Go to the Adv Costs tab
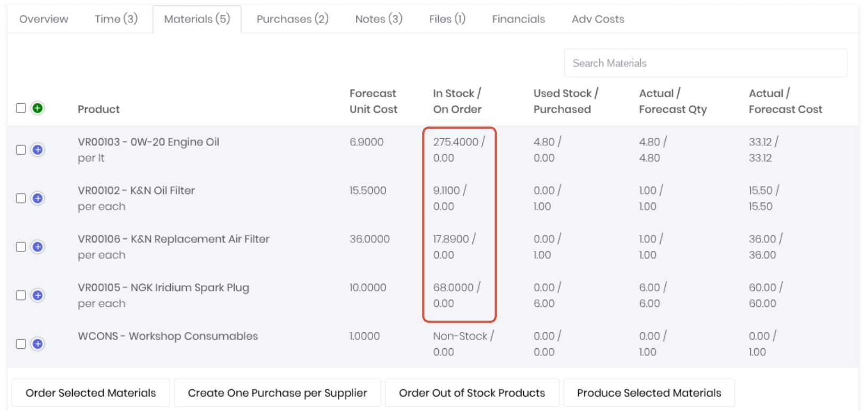Viewport: 868px width, 411px height. (598, 19)
